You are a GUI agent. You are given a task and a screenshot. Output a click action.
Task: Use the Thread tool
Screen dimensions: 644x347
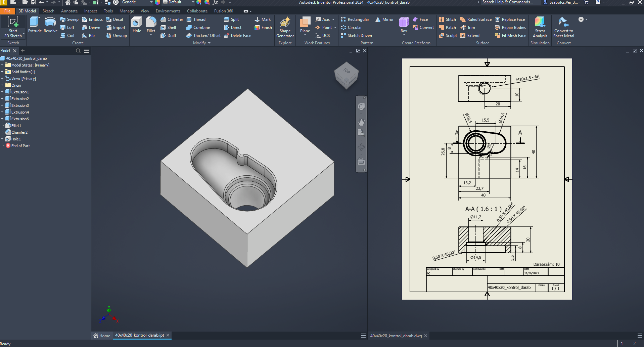point(196,19)
